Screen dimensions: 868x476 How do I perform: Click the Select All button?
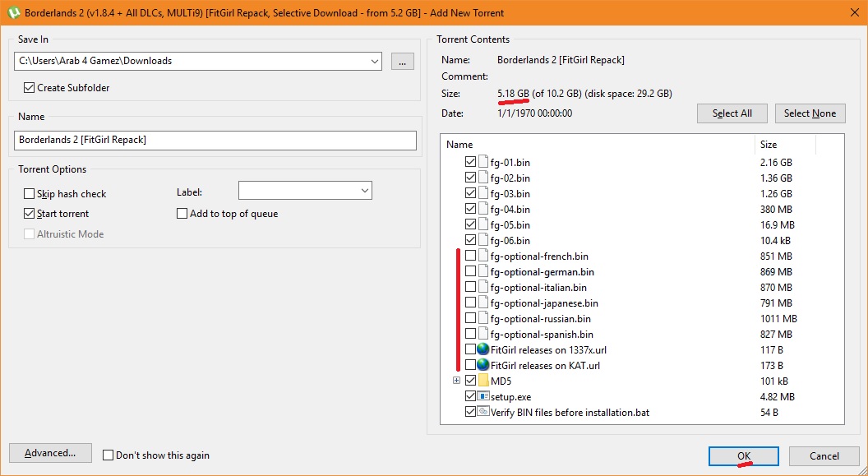tap(732, 113)
